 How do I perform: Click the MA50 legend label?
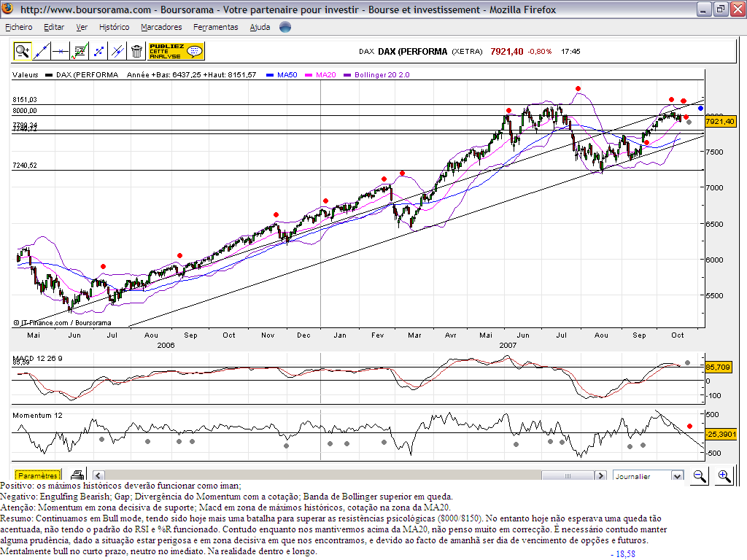tap(287, 75)
